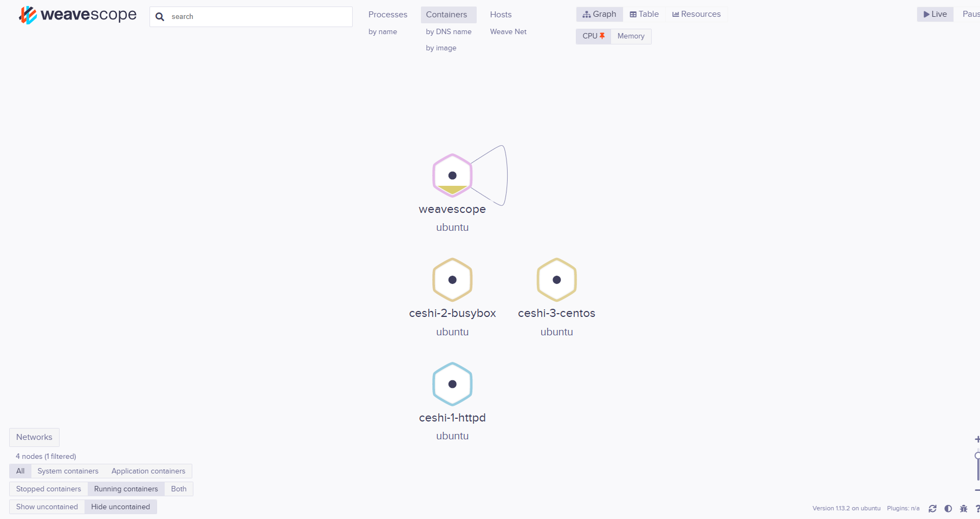Click the ceshi-3-centos label text

tap(556, 313)
